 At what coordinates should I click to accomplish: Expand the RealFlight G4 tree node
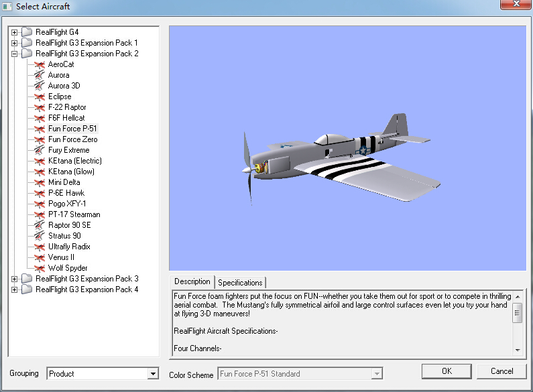(x=14, y=33)
